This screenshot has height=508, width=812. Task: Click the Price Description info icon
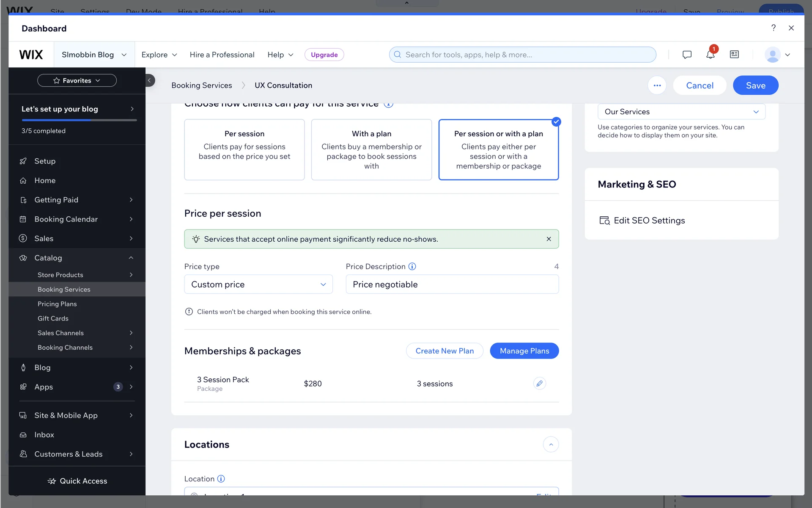[x=412, y=266]
